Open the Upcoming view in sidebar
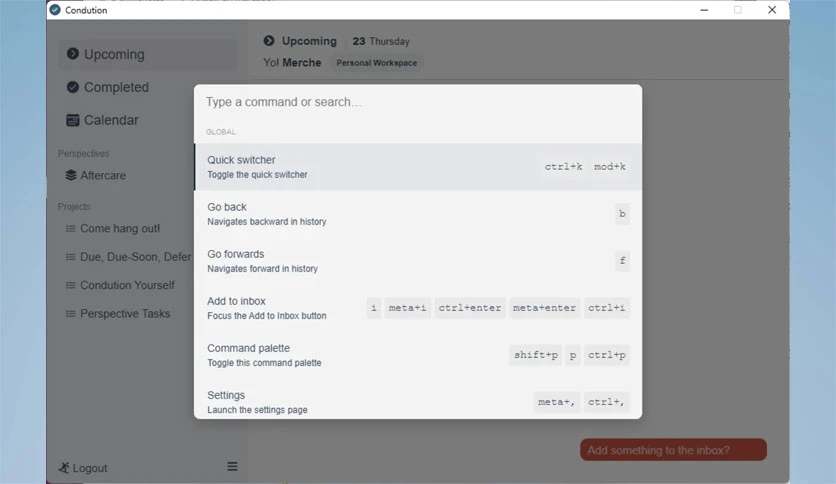 pos(148,54)
